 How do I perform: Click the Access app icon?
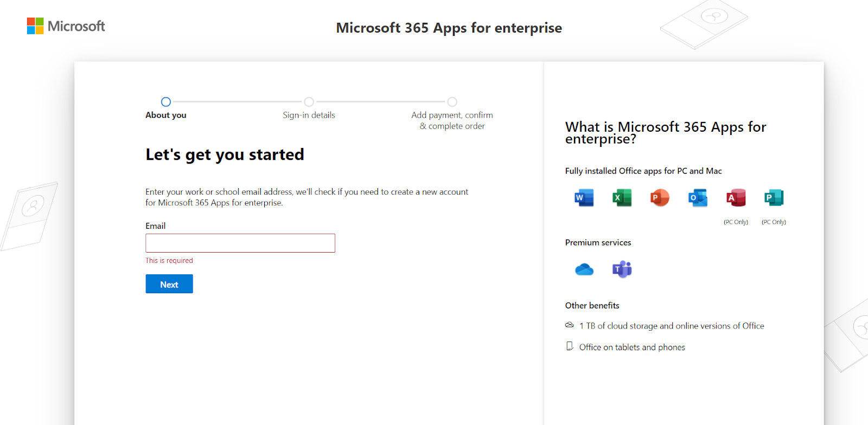tap(736, 198)
